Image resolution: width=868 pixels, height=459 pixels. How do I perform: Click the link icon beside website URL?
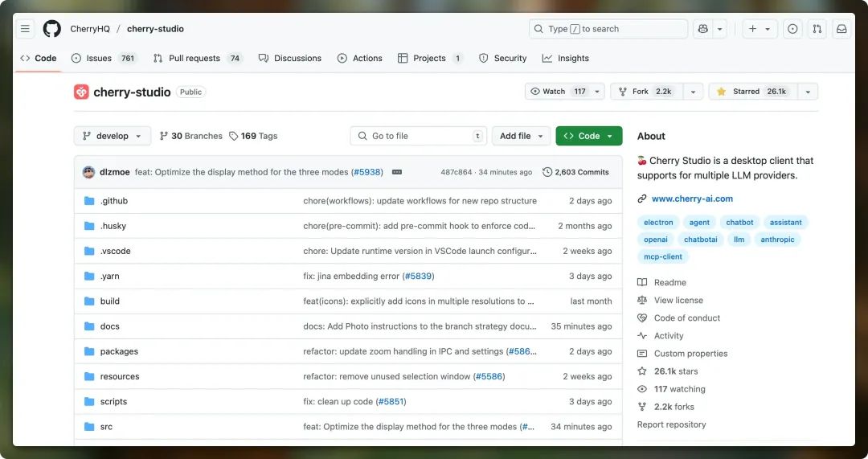pyautogui.click(x=642, y=199)
